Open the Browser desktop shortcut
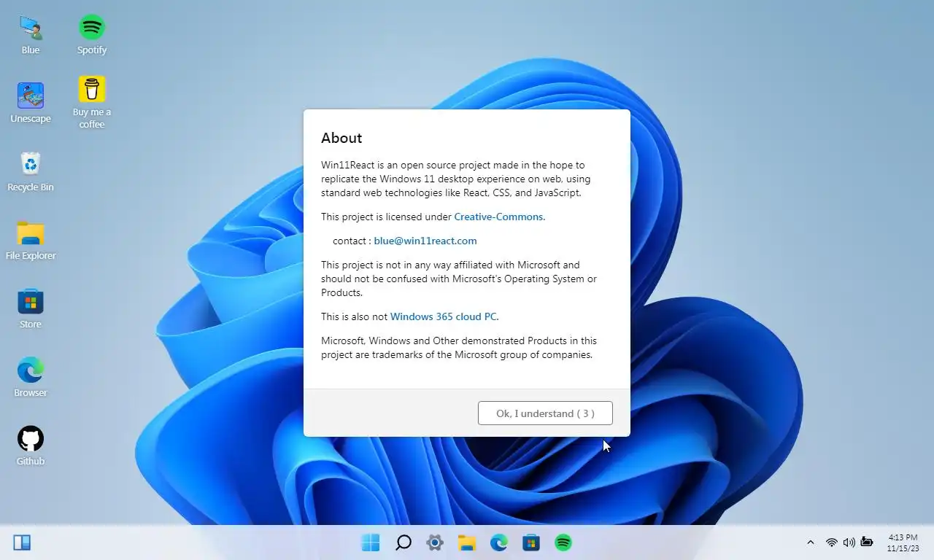Image resolution: width=934 pixels, height=560 pixels. (x=31, y=377)
